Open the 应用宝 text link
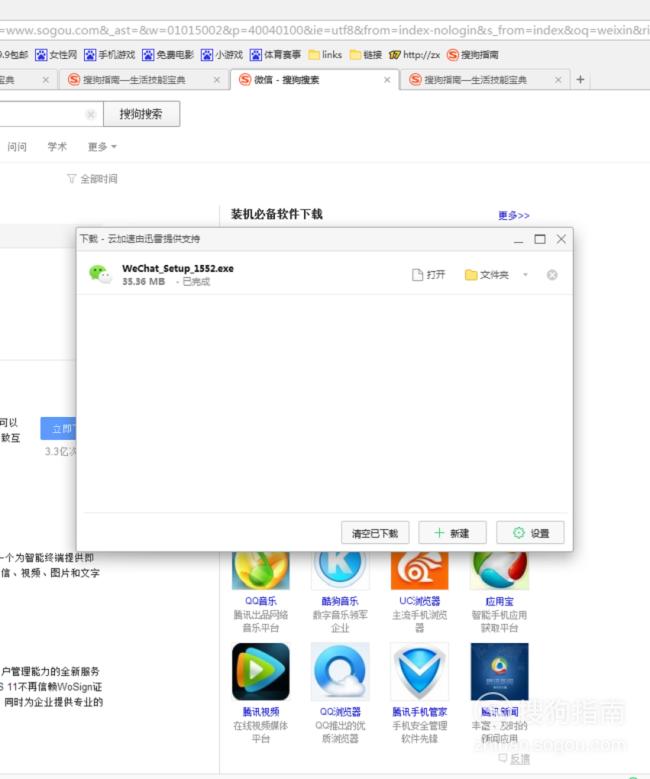650x779 pixels. click(499, 601)
